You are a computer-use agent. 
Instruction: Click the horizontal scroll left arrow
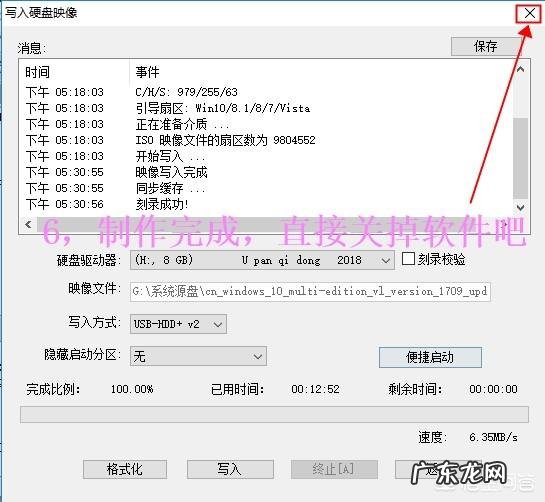(29, 225)
